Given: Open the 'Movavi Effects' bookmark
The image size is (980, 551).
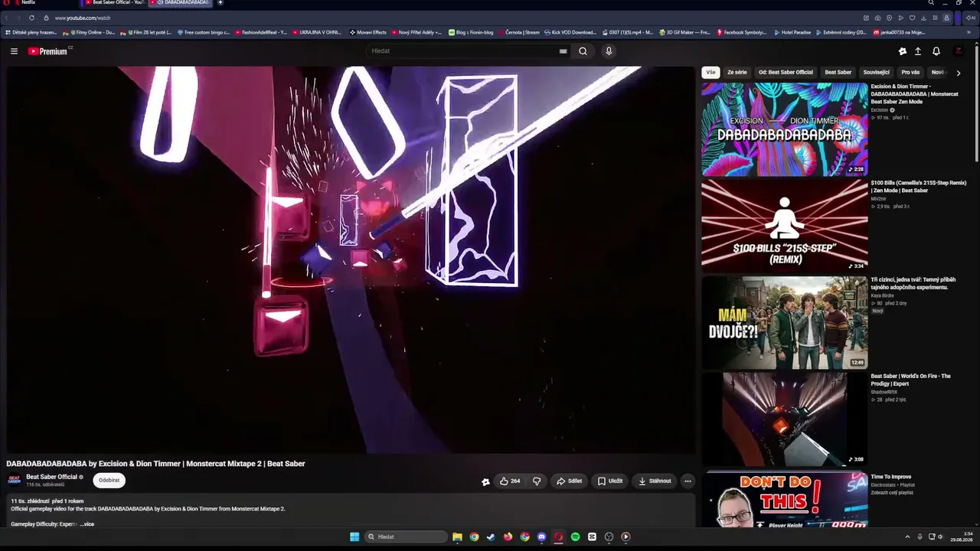Looking at the screenshot, I should coord(368,32).
